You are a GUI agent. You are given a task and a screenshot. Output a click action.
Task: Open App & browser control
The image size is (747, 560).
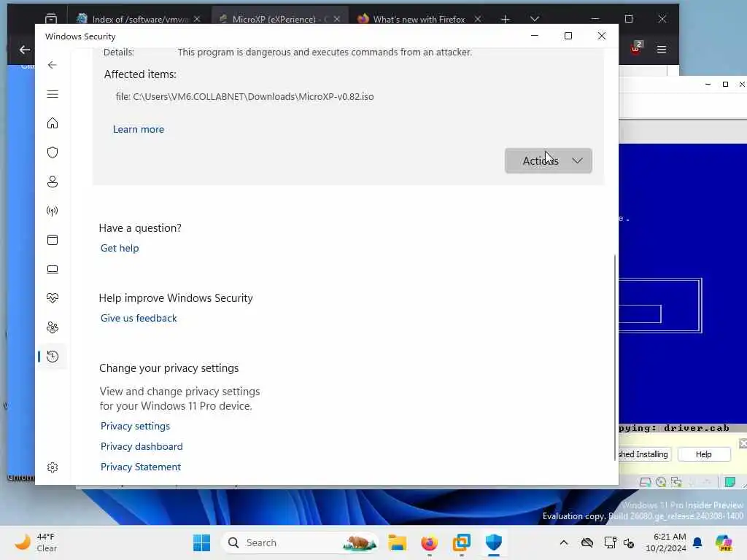coord(53,240)
